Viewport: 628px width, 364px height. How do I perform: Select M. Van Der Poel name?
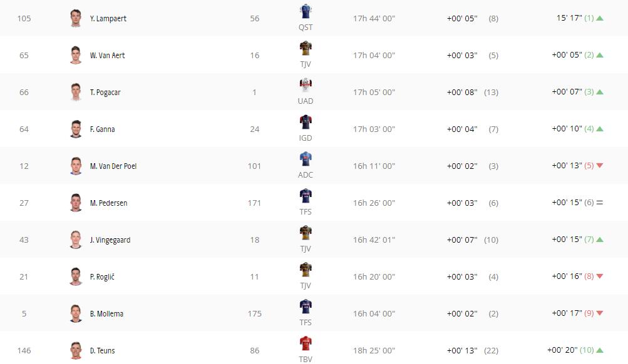tap(113, 166)
